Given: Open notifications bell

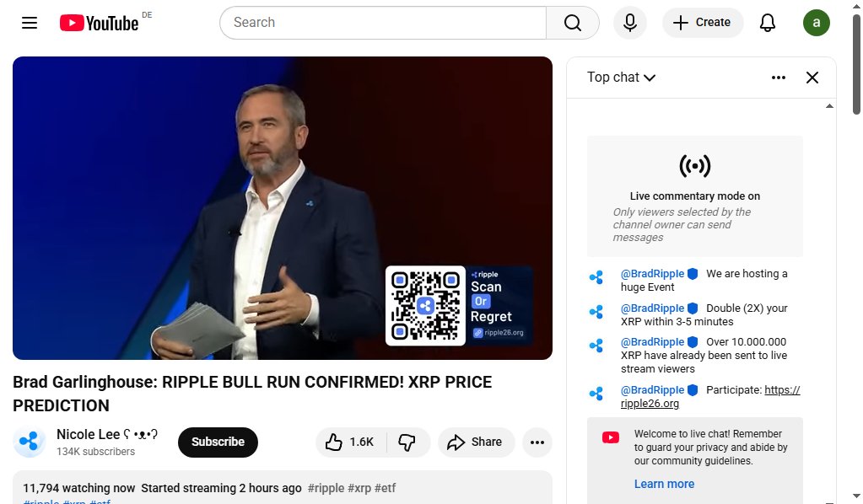Looking at the screenshot, I should [x=767, y=23].
